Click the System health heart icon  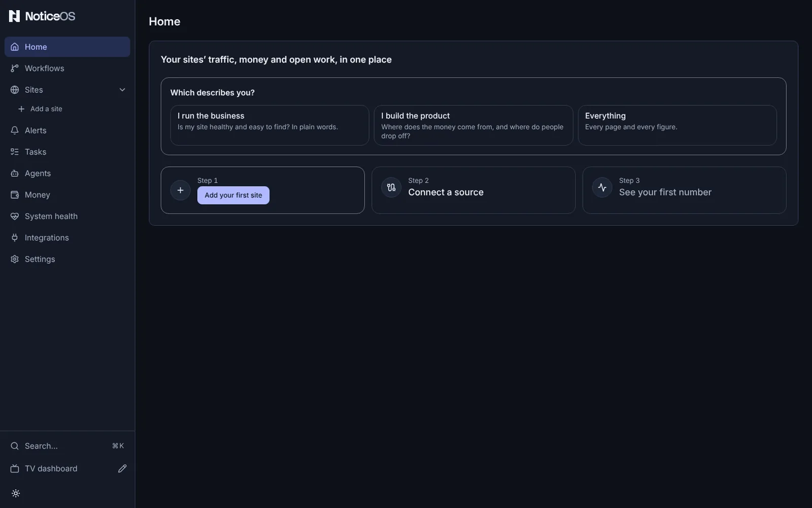(x=15, y=216)
